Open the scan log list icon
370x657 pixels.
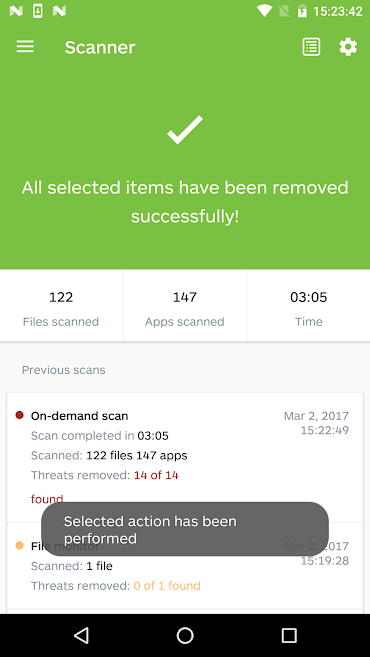pyautogui.click(x=311, y=47)
